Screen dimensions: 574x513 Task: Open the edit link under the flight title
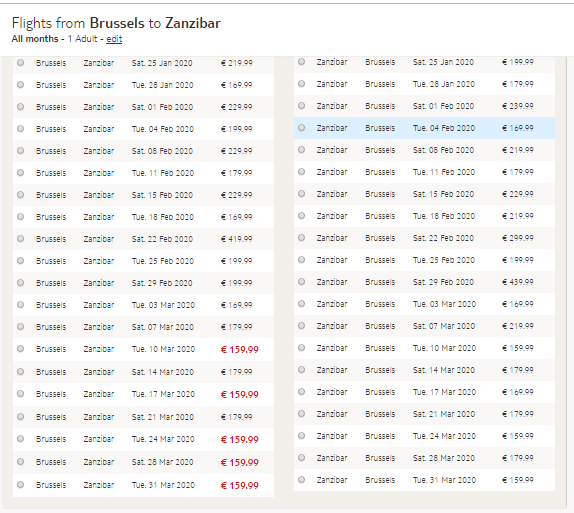point(114,39)
